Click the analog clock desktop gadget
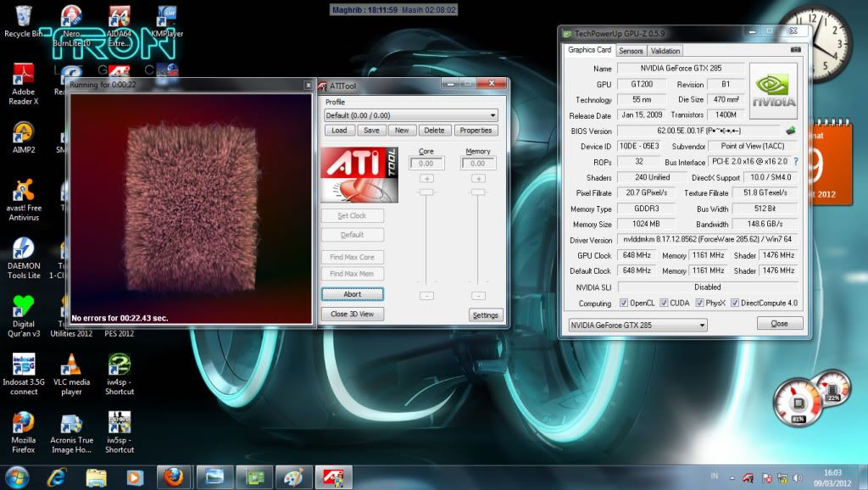The image size is (868, 490). 814,44
